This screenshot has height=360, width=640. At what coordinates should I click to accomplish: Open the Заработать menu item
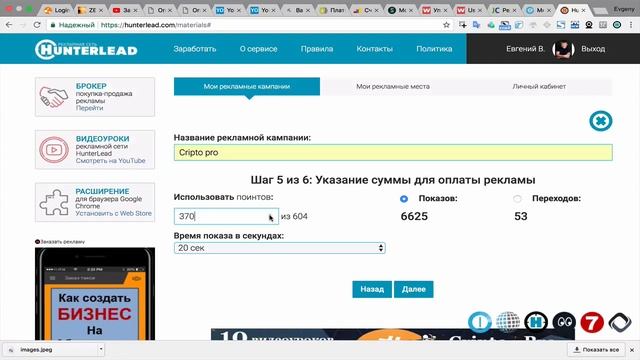[195, 49]
